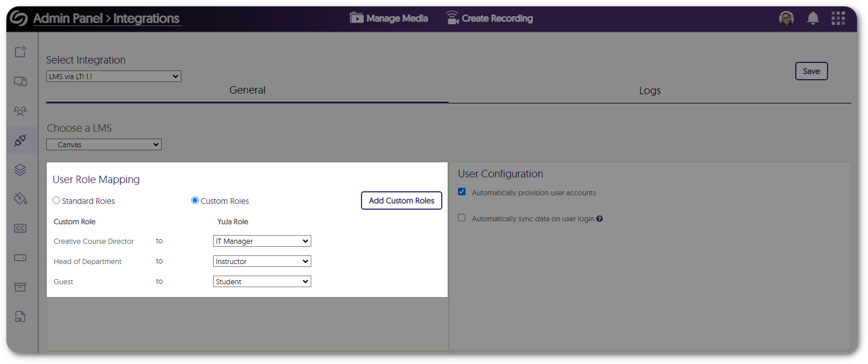Image resolution: width=868 pixels, height=364 pixels.
Task: Click the Integrations plug icon in sidebar
Action: pyautogui.click(x=20, y=140)
